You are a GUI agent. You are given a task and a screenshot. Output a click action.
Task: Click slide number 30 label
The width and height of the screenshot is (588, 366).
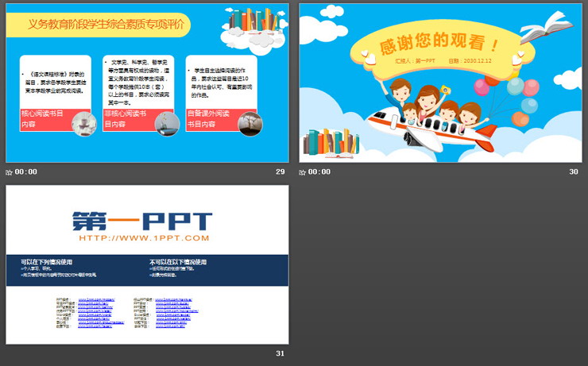[x=574, y=171]
